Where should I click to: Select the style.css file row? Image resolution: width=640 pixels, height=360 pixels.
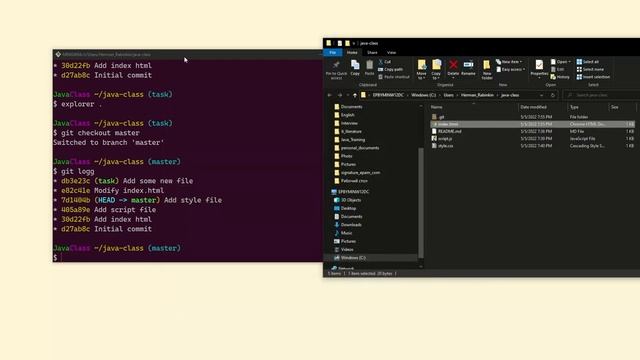click(x=533, y=146)
